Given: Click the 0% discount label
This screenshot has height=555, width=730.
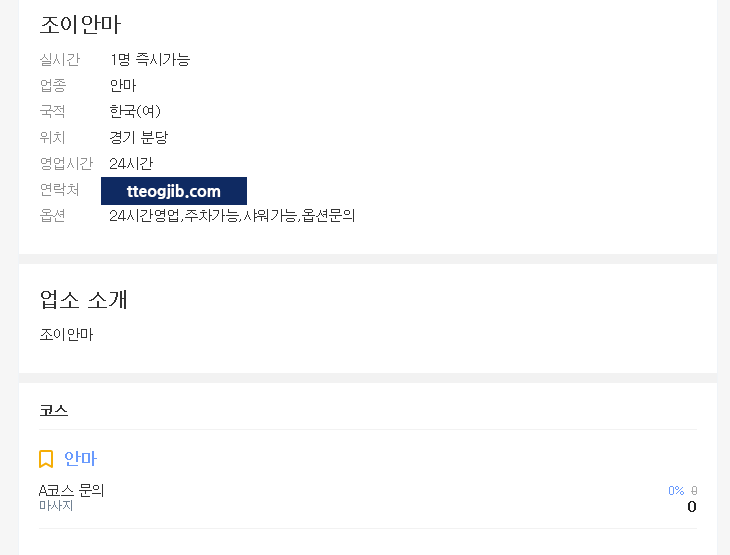Looking at the screenshot, I should click(676, 490).
